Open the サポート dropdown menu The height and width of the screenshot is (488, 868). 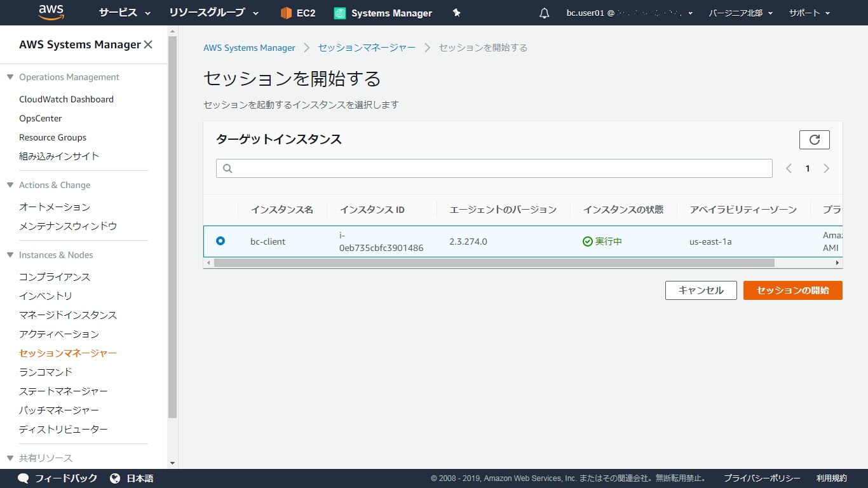[x=810, y=13]
